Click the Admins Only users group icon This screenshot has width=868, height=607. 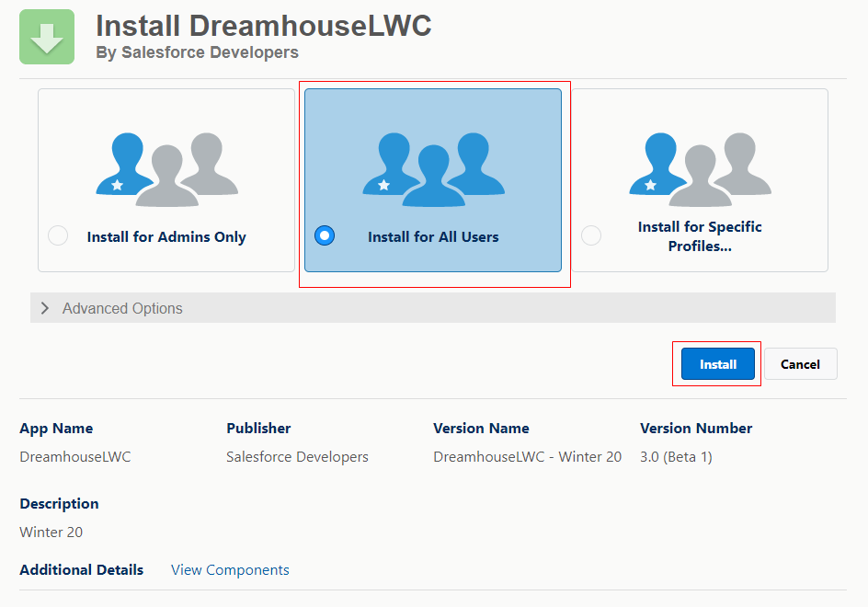167,169
